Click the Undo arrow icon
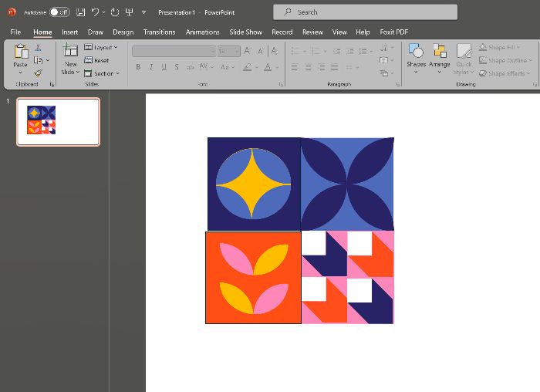This screenshot has width=540, height=392. coord(96,12)
